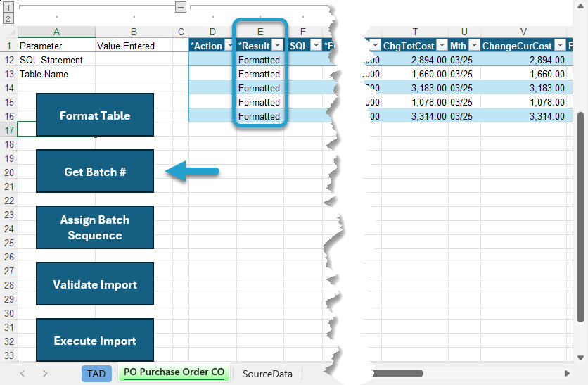Select row 12 header
Screen dimensions: 588x385
(x=9, y=60)
